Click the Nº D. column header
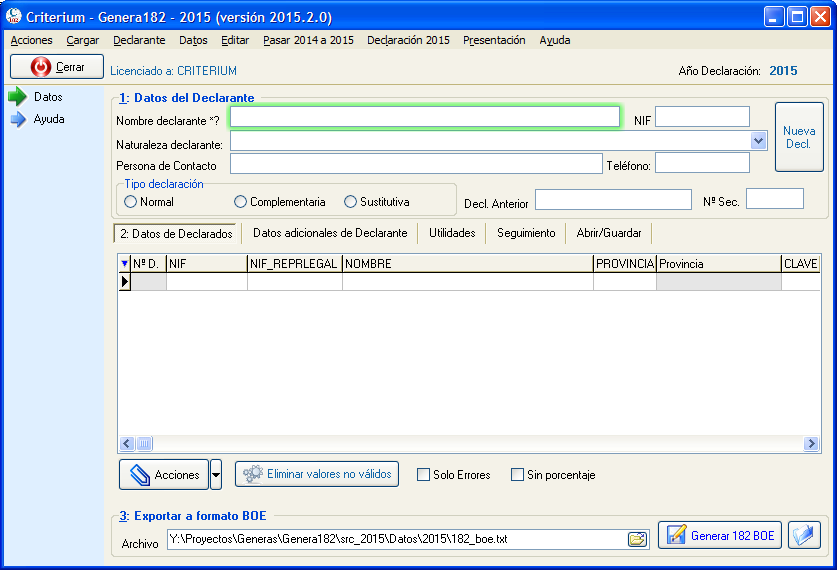The height and width of the screenshot is (570, 837). point(149,264)
